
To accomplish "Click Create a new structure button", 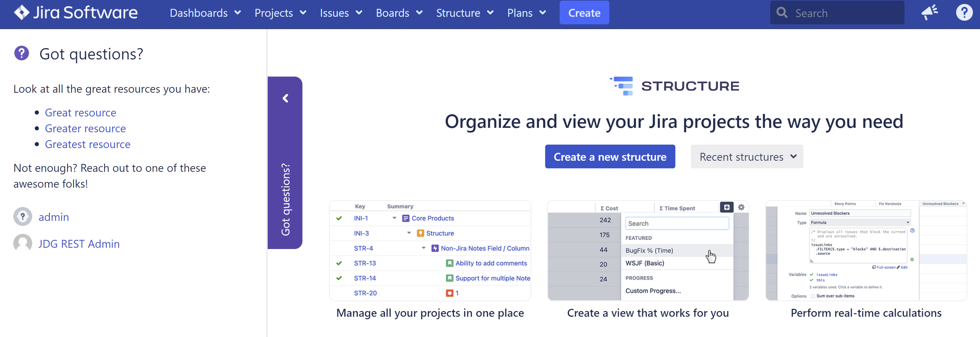I will (x=609, y=157).
